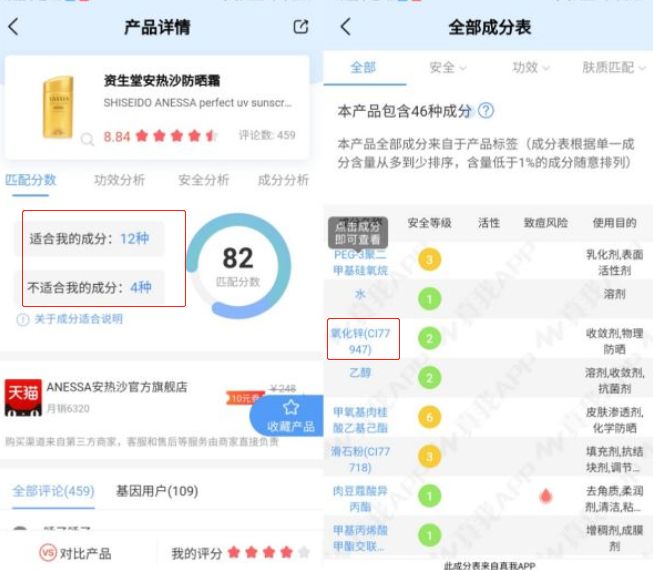
Task: Select the 全部 ingredients tab
Action: (364, 67)
